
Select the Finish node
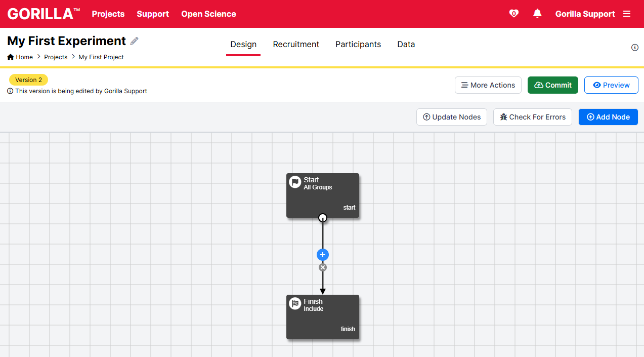click(323, 317)
